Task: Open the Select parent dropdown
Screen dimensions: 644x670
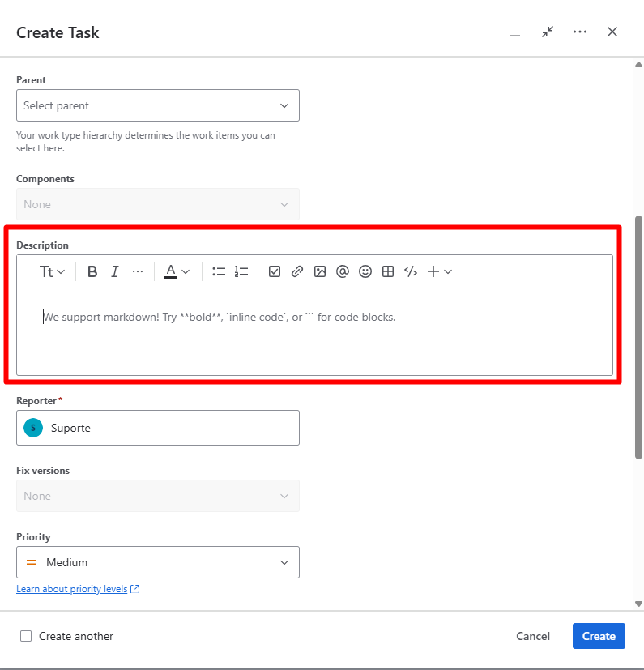Action: (158, 105)
